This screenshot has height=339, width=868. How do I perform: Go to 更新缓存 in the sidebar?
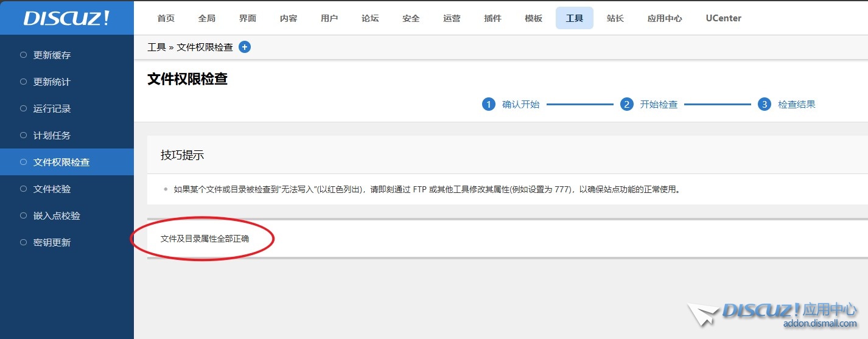[67, 55]
